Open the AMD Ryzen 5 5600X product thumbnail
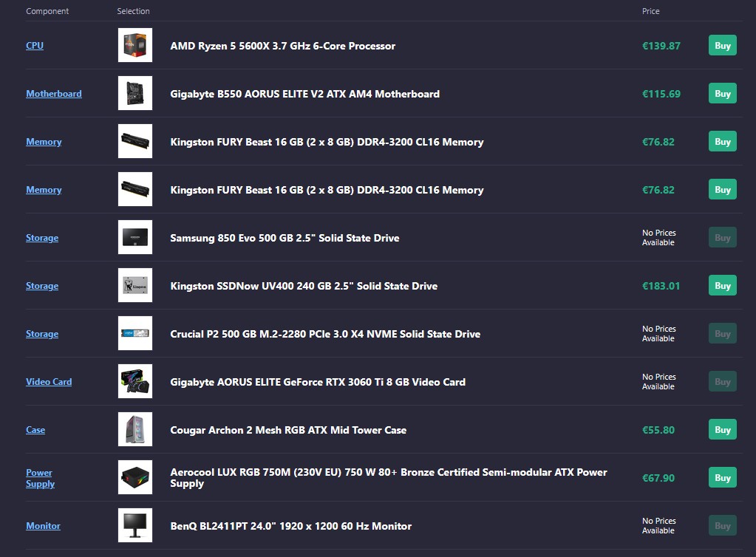This screenshot has height=557, width=756. [135, 45]
